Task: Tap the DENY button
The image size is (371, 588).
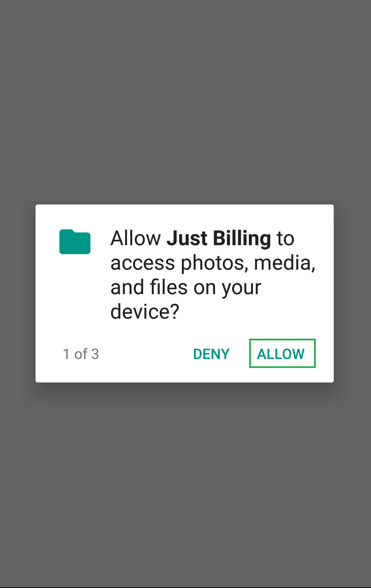Action: [211, 354]
